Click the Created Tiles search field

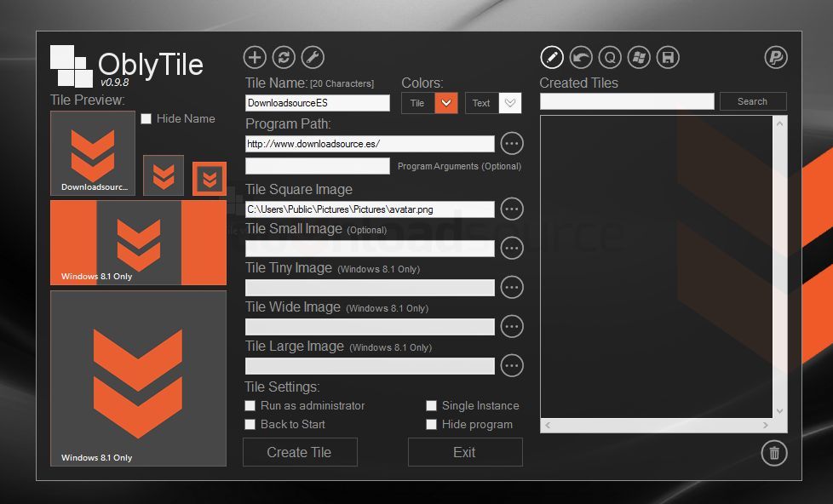[627, 101]
